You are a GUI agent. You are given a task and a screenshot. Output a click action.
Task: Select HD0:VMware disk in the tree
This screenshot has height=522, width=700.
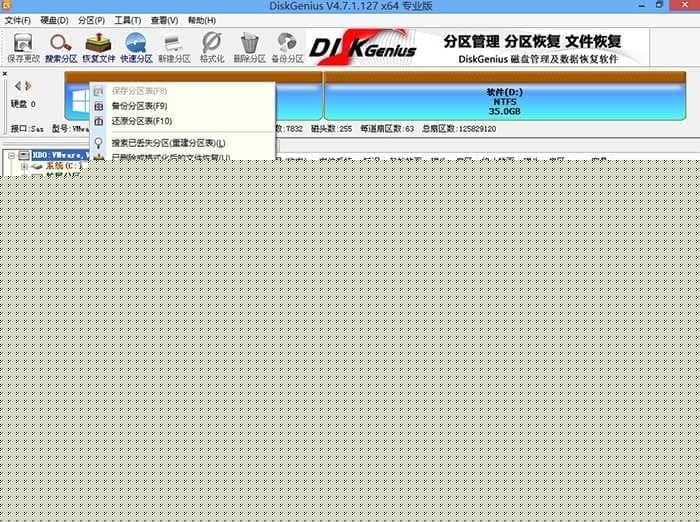60,155
